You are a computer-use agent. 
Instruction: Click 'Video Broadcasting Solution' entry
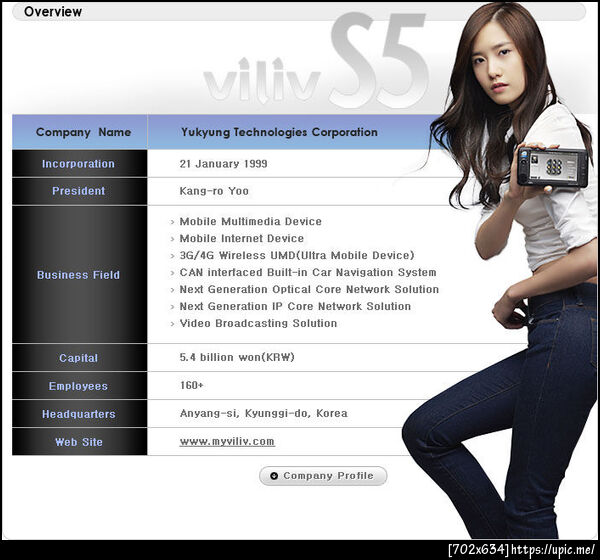(258, 323)
